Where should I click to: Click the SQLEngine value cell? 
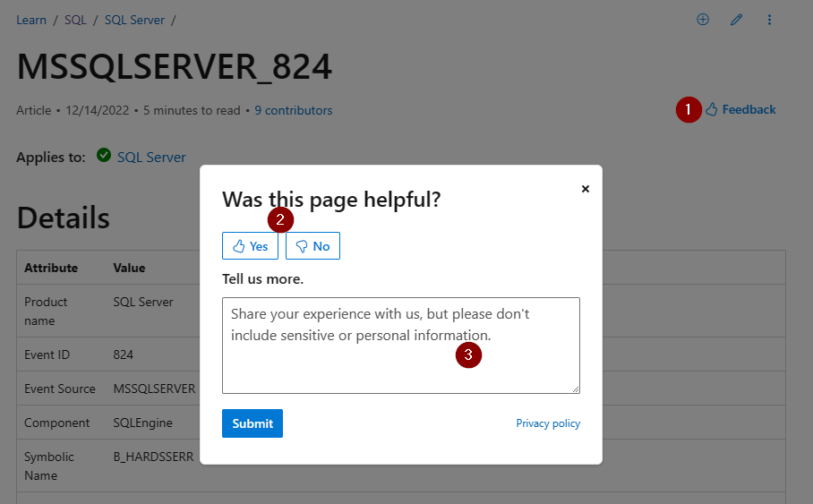(x=142, y=423)
